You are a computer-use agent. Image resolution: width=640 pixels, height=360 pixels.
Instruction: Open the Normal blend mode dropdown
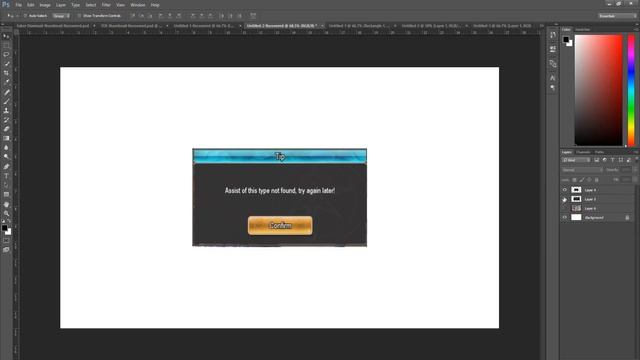coord(582,170)
